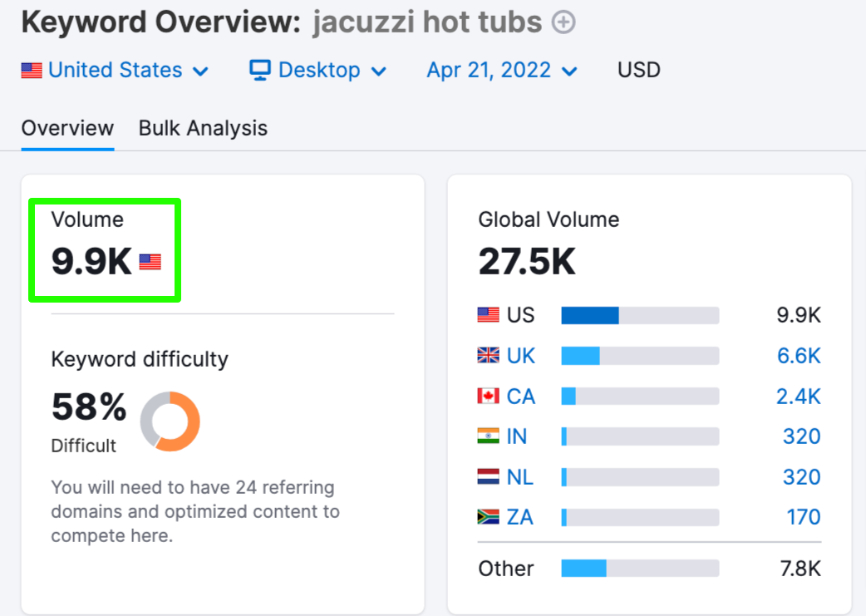Click the 58% keyword difficulty donut chart
This screenshot has width=866, height=616.
tap(170, 421)
